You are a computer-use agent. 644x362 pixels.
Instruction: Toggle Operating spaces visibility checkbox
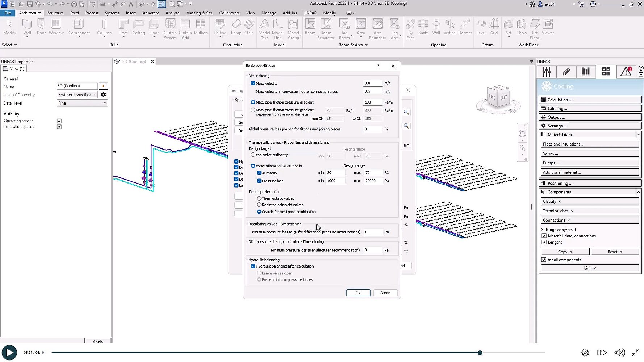[59, 121]
